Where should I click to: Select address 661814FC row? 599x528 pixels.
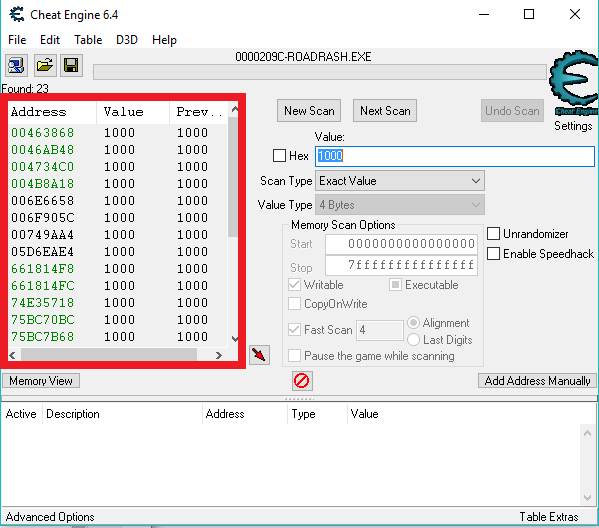click(x=118, y=286)
